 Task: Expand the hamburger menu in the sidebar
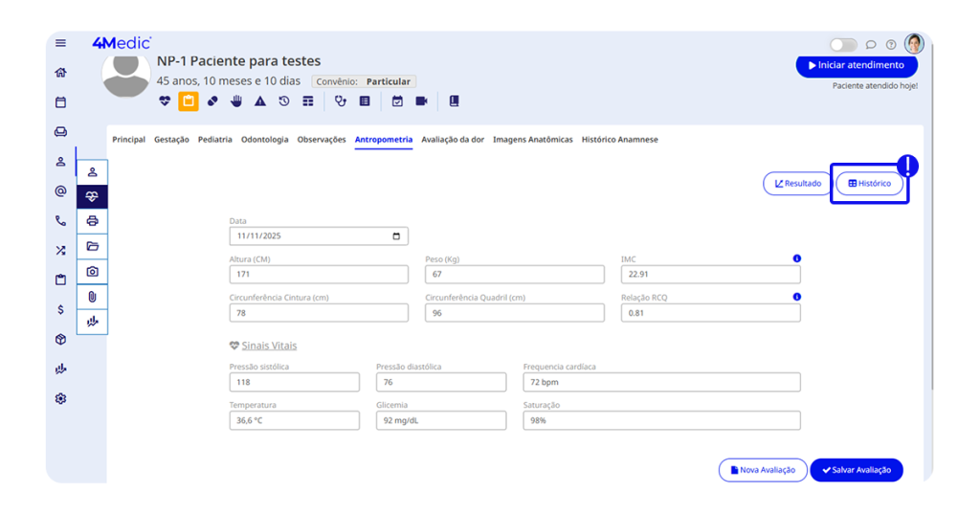60,43
